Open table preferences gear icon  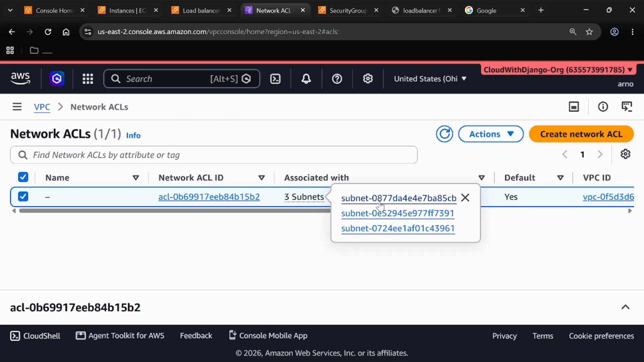tap(625, 154)
